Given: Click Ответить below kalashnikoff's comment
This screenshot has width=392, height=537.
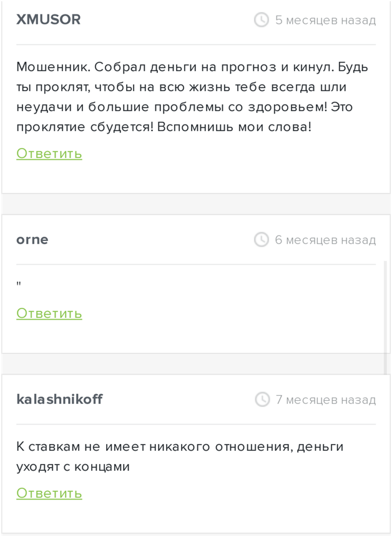Looking at the screenshot, I should (x=49, y=493).
